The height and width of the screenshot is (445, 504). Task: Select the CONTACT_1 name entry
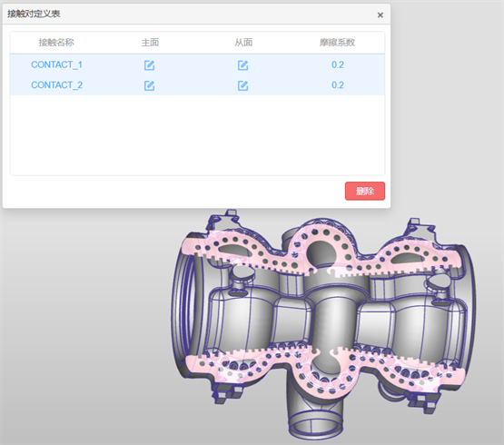56,65
